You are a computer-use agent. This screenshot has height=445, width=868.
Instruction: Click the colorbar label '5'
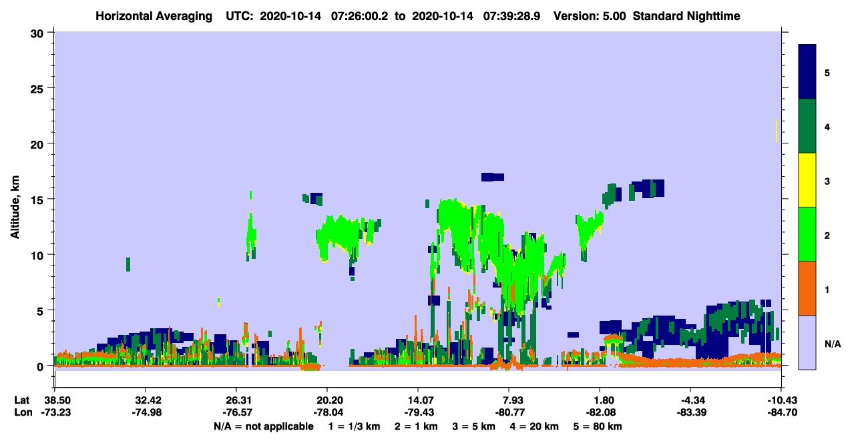(827, 72)
